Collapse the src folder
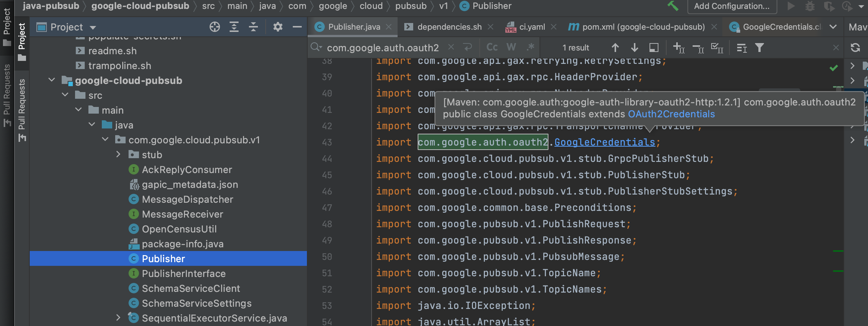 pyautogui.click(x=65, y=95)
